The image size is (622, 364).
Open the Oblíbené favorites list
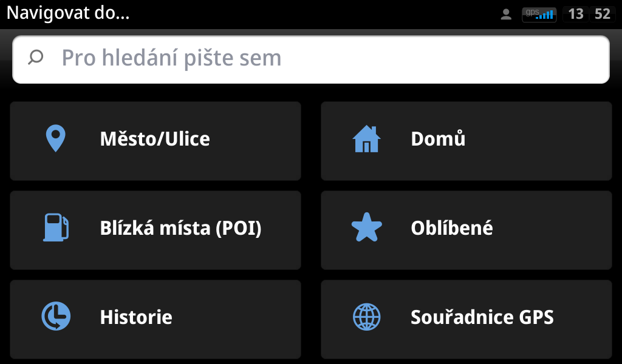(x=452, y=228)
